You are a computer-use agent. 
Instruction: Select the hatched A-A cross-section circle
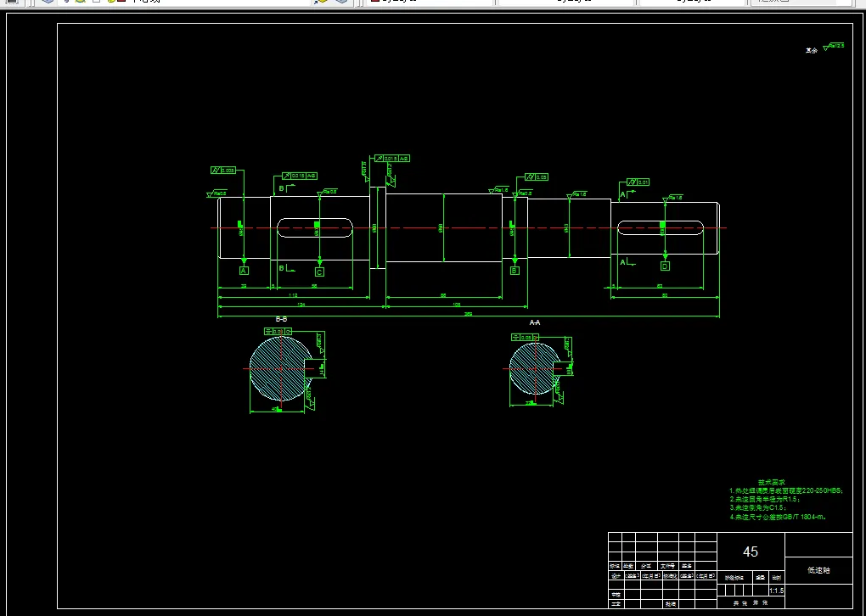coord(535,368)
